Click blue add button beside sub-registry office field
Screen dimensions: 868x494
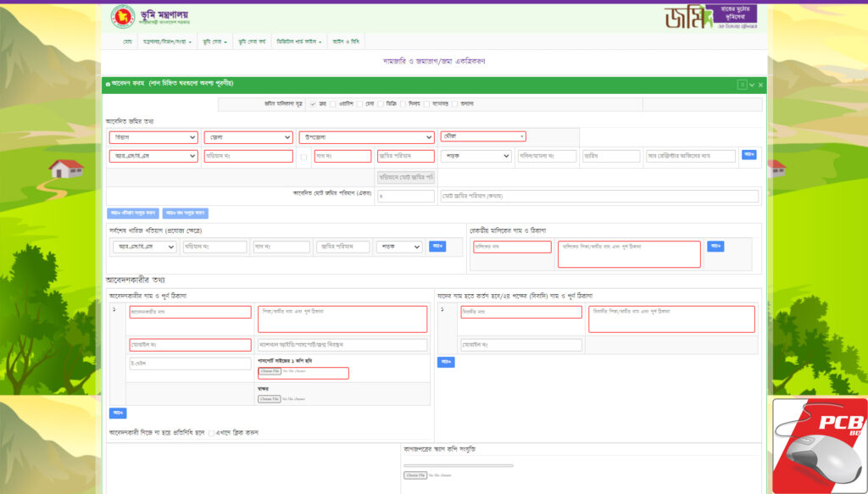point(748,154)
